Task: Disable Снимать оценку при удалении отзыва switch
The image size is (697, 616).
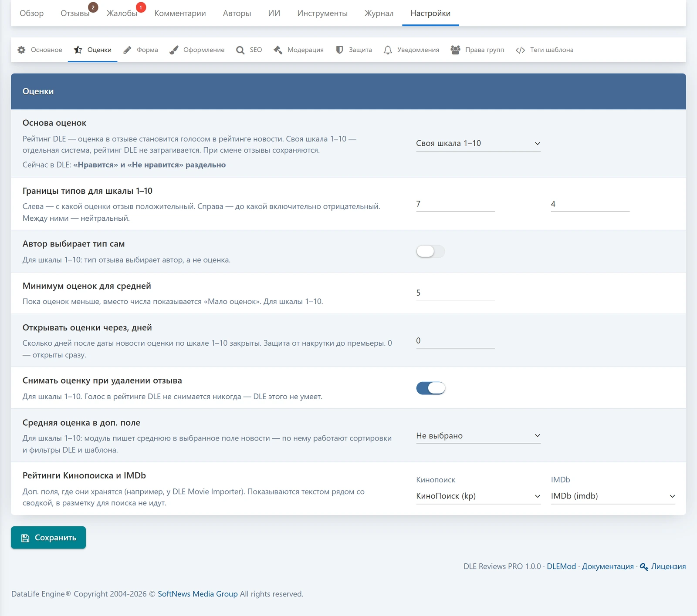Action: click(x=430, y=388)
